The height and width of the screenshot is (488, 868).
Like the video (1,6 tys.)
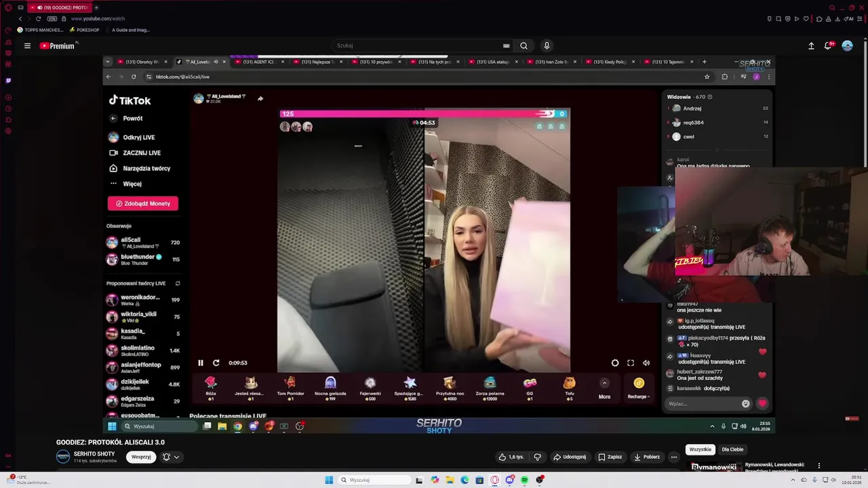point(511,457)
